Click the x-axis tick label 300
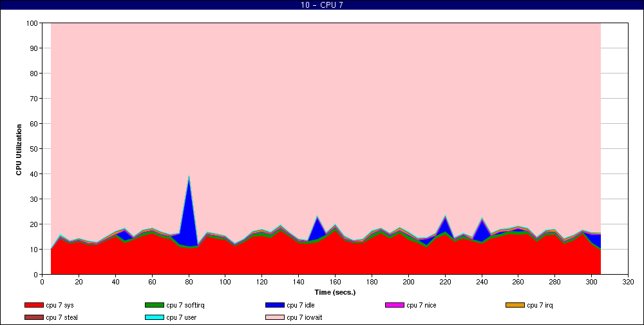644x325 pixels. point(592,282)
